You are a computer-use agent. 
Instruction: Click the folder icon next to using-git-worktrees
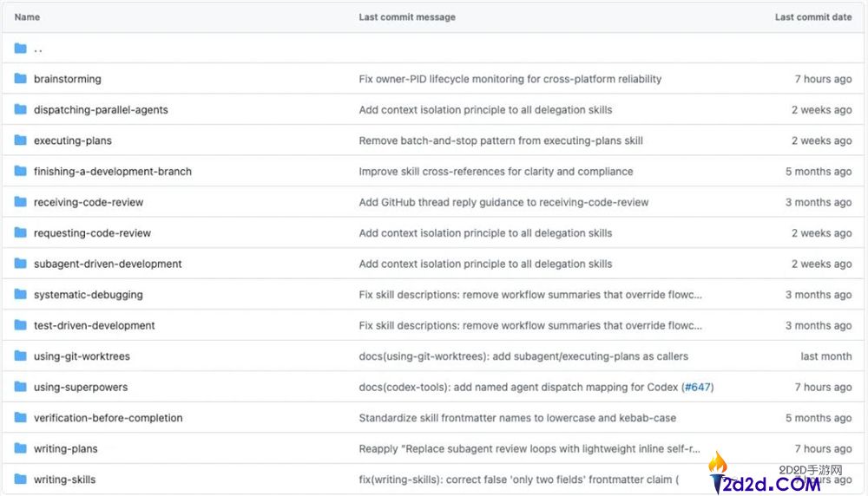point(21,356)
